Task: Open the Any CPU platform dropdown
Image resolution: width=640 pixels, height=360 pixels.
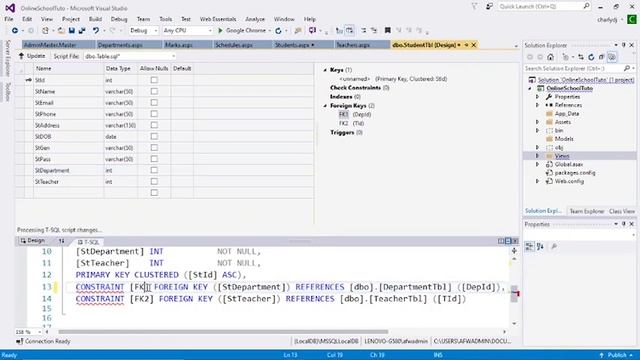Action: point(187,31)
